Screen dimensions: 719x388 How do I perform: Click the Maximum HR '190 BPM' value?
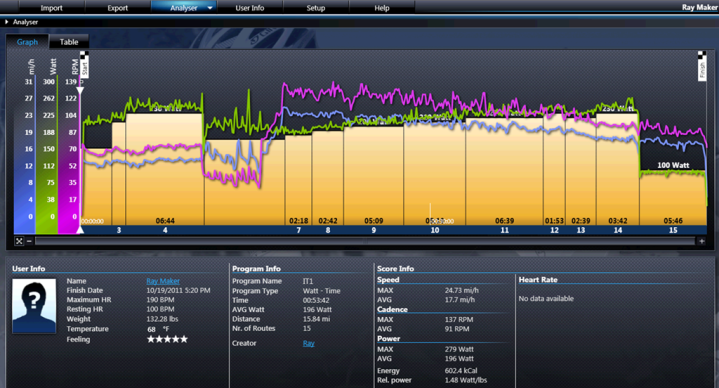click(x=160, y=299)
